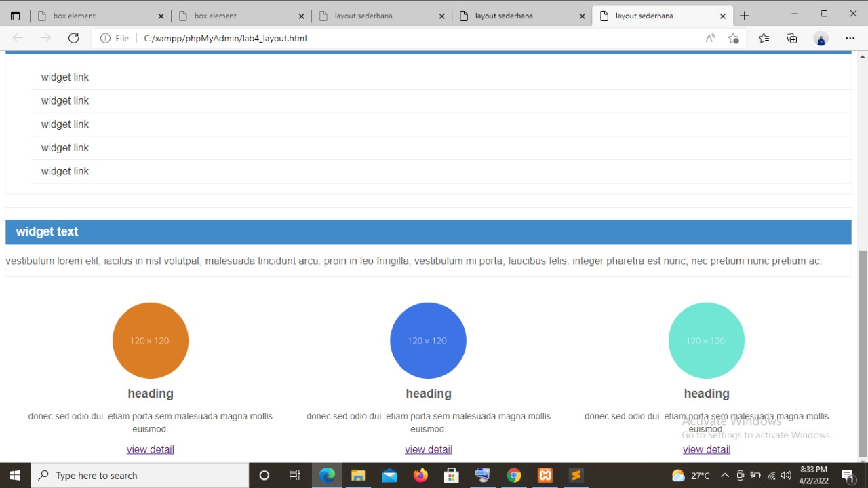The height and width of the screenshot is (488, 868).
Task: Read this page aloud
Action: click(710, 38)
